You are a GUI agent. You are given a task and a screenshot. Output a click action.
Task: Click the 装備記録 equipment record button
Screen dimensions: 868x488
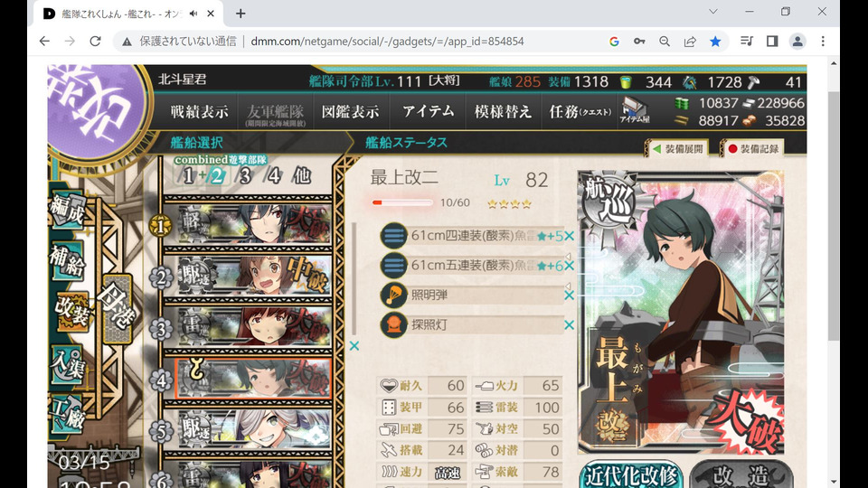click(753, 149)
